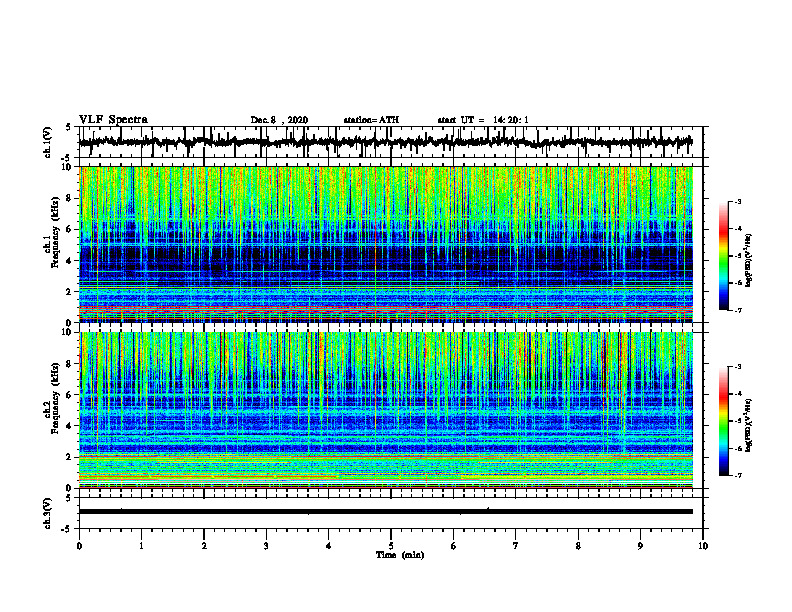Click the ch.1 spectrogram plot
This screenshot has height=612, width=792.
click(x=386, y=244)
